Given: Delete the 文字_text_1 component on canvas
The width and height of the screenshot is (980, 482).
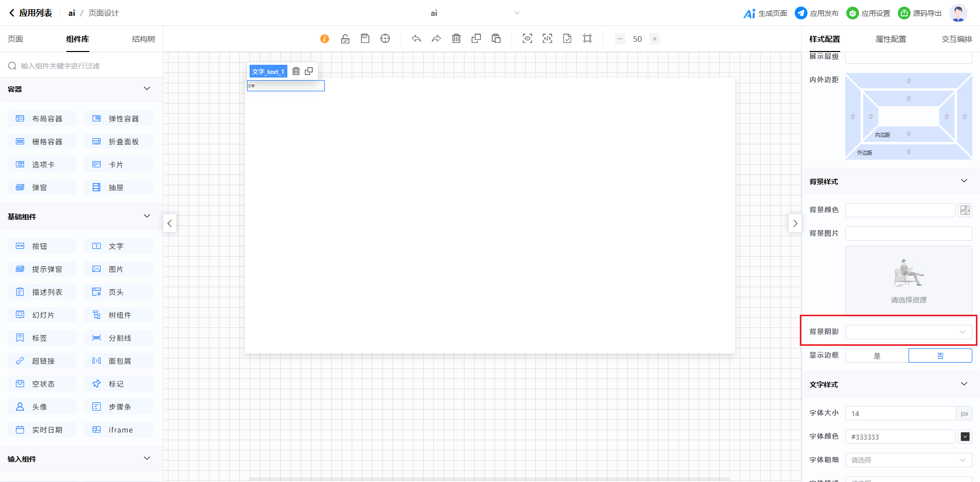Looking at the screenshot, I should [296, 71].
